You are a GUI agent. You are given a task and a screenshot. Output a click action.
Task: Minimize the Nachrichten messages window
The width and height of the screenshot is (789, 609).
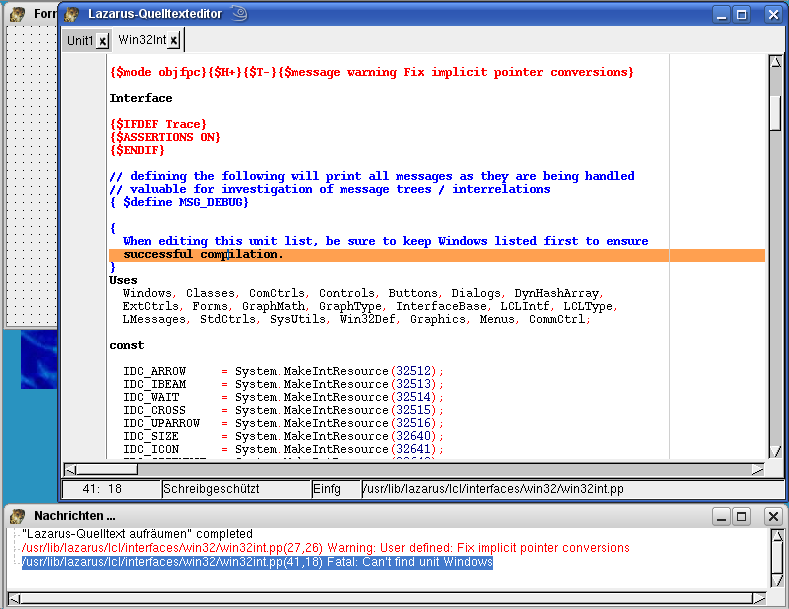click(720, 516)
